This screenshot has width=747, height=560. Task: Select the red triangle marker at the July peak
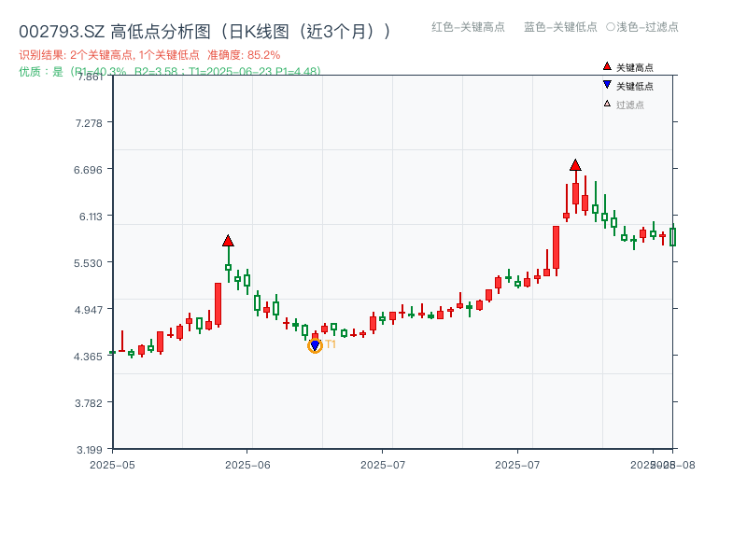pos(576,166)
